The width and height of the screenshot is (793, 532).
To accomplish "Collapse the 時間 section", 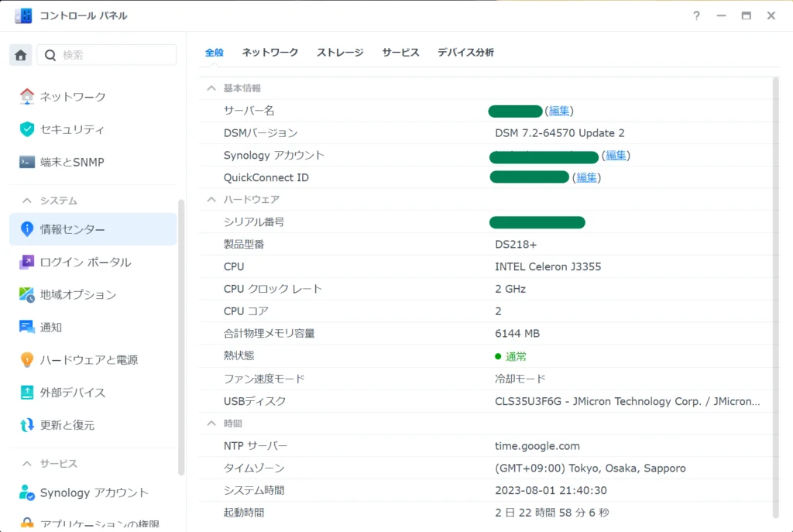I will coord(211,424).
